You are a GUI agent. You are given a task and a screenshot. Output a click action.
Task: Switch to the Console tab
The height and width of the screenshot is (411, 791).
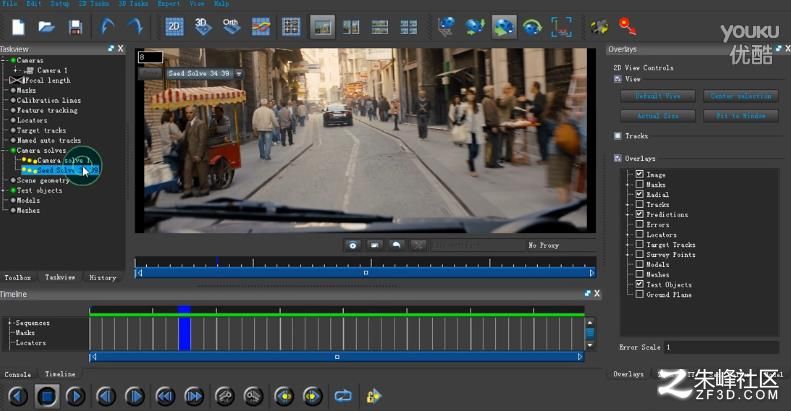click(18, 374)
